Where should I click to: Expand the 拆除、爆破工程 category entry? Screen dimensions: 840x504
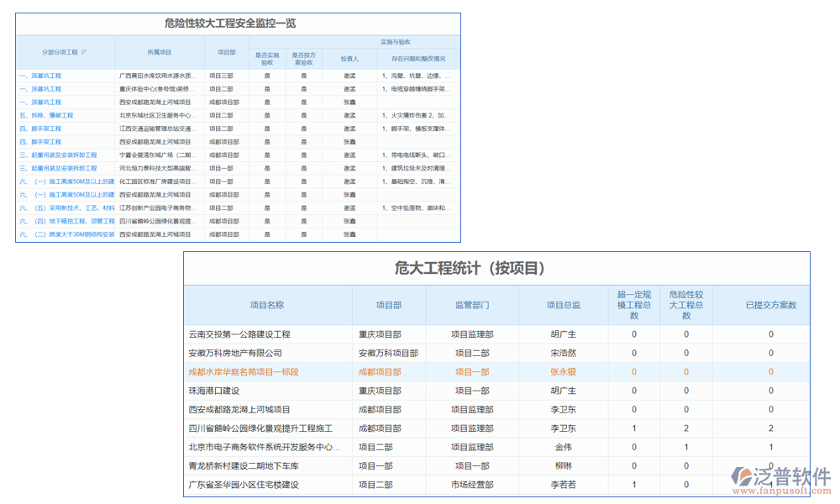pos(53,115)
